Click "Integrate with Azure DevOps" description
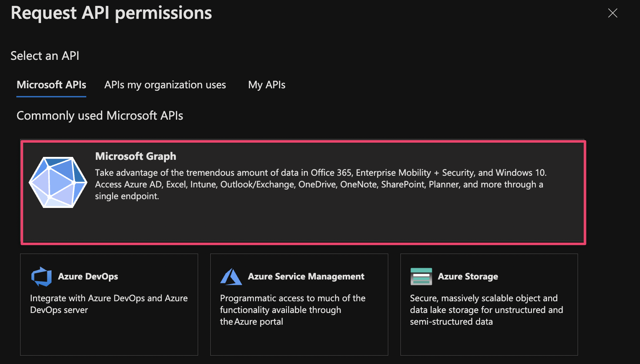The image size is (640, 364). click(109, 304)
